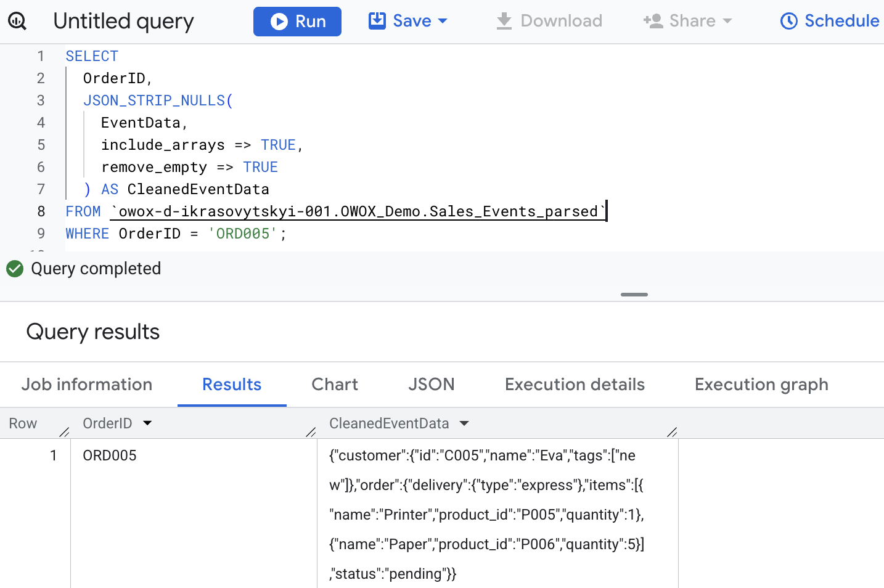Screen dimensions: 884x588
Task: Click the Query results heading
Action: pyautogui.click(x=93, y=332)
